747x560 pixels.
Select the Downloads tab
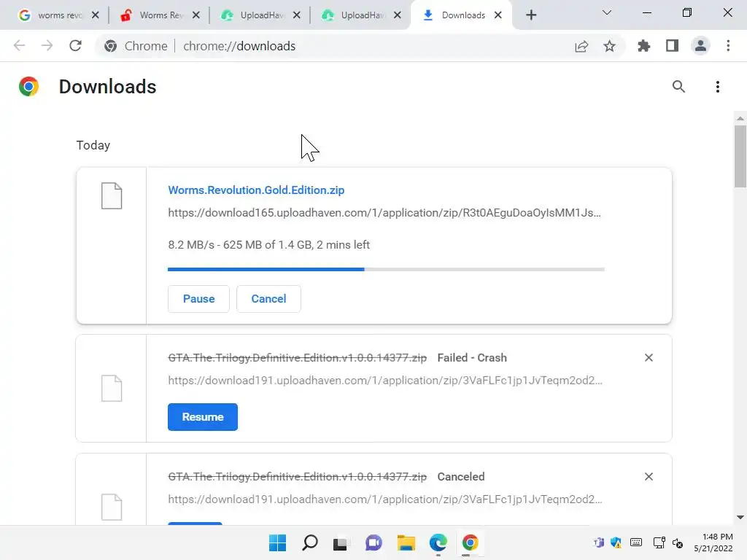tap(461, 15)
